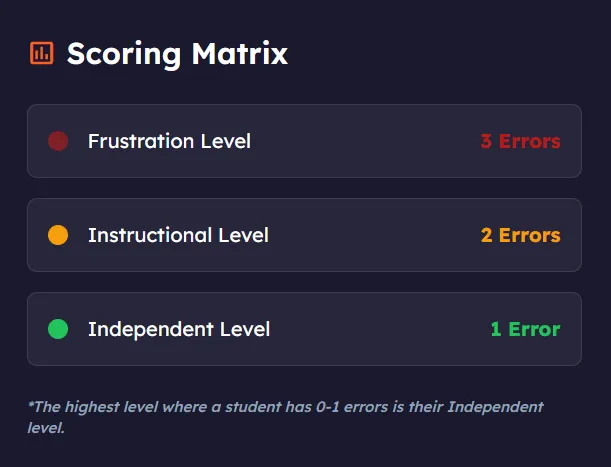Select the Independent Level row card

[304, 329]
